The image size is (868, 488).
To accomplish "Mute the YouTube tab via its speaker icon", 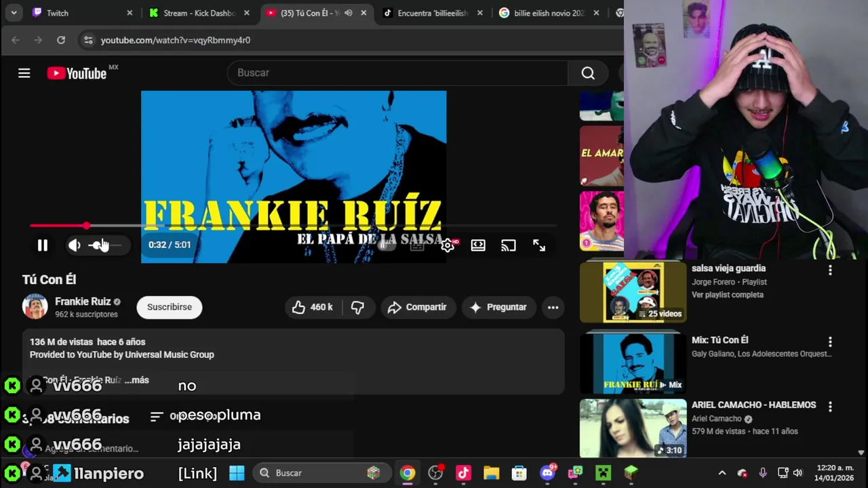I will click(348, 13).
